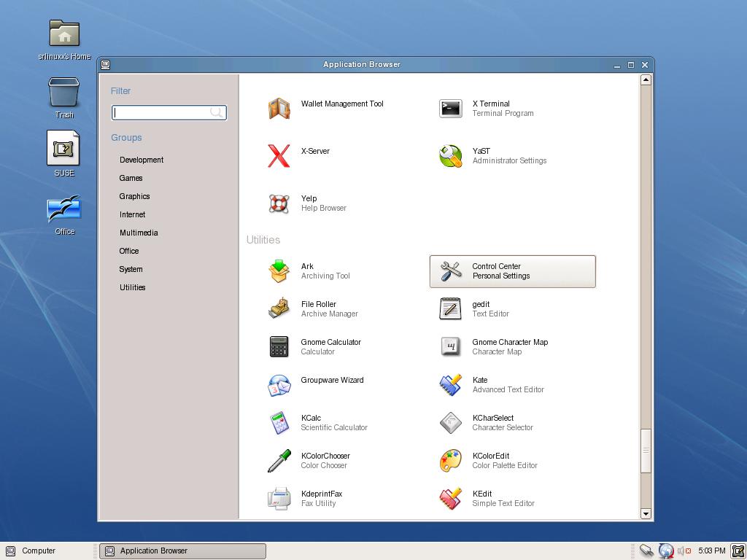Click the Control Center wrench icon
This screenshot has width=747, height=560.
pyautogui.click(x=450, y=271)
